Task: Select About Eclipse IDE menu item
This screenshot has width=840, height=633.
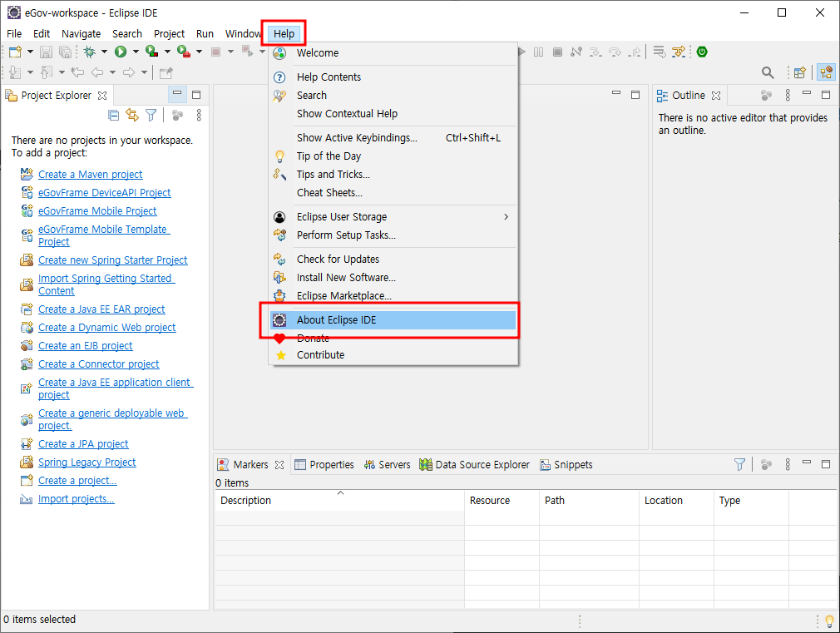Action: (393, 320)
